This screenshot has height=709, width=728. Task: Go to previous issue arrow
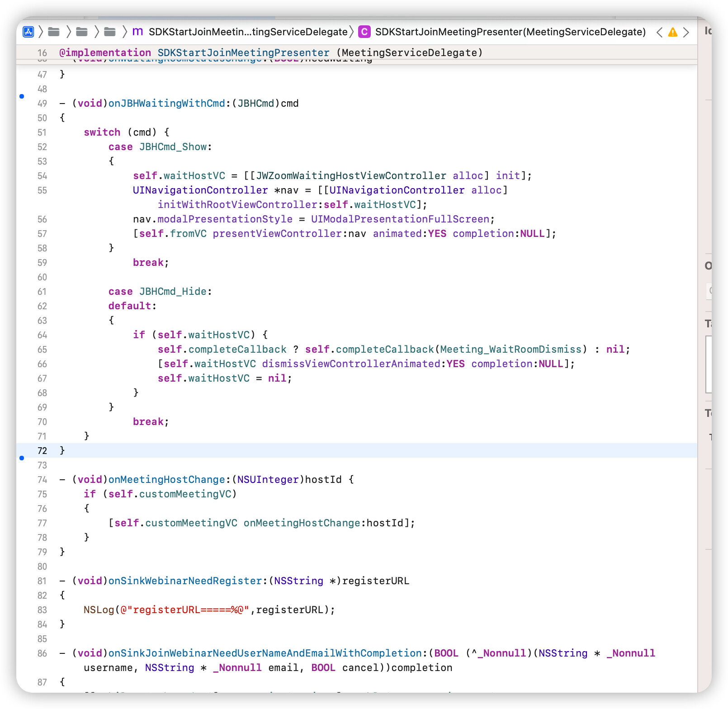coord(659,32)
